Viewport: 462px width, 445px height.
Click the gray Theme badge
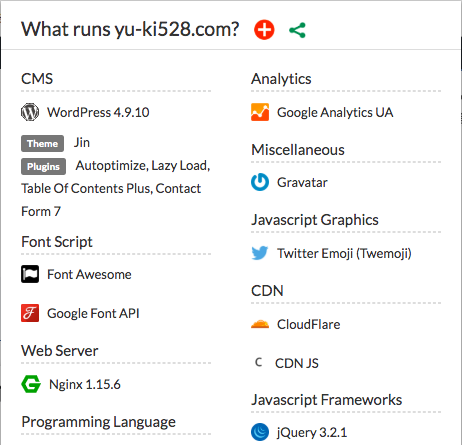42,143
